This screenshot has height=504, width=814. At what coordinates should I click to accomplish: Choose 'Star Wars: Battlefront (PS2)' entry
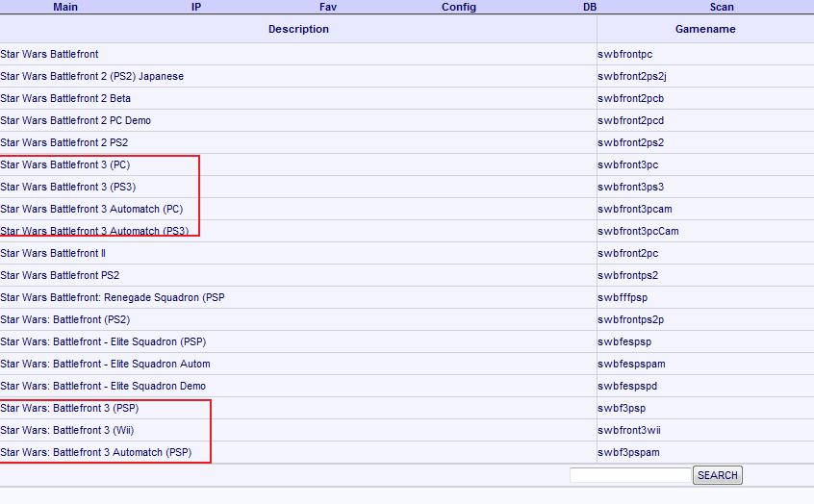(64, 319)
